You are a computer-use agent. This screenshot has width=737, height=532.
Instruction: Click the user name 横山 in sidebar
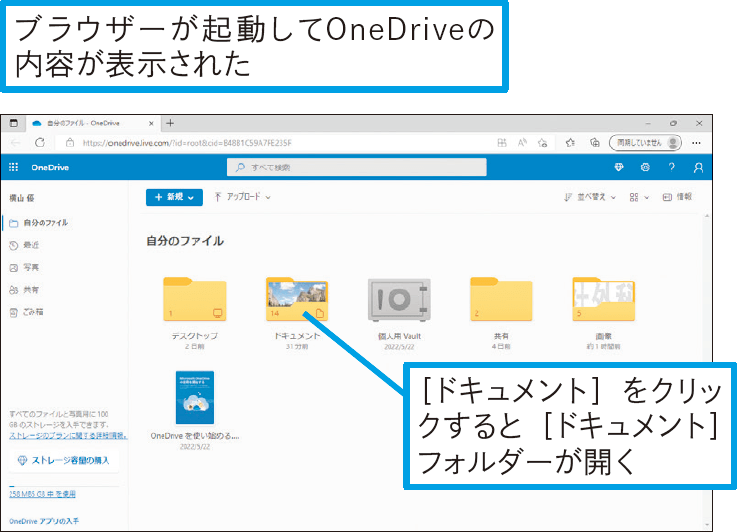pyautogui.click(x=22, y=198)
